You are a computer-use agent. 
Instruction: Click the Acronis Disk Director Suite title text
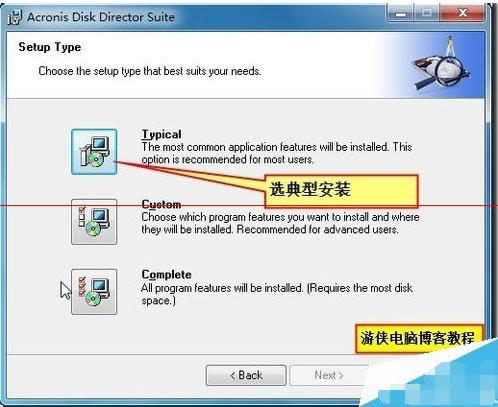click(101, 17)
